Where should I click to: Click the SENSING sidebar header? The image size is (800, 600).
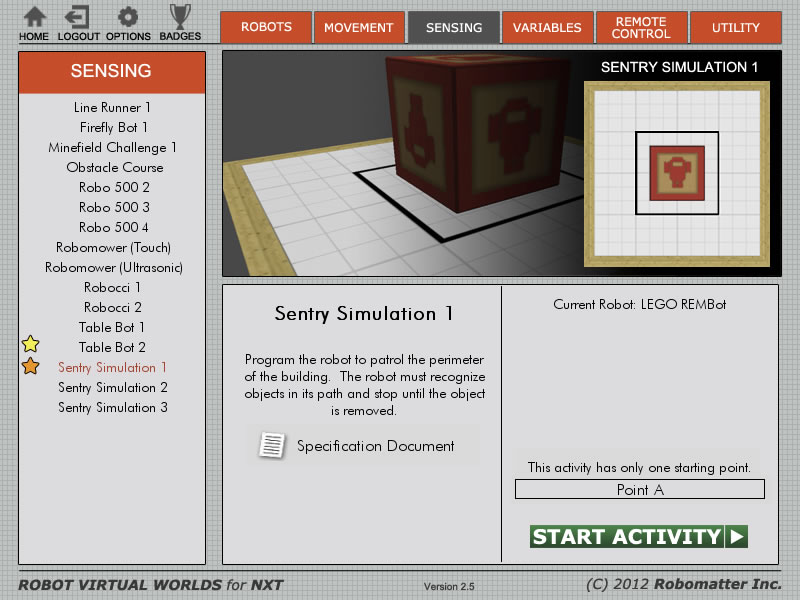(112, 71)
